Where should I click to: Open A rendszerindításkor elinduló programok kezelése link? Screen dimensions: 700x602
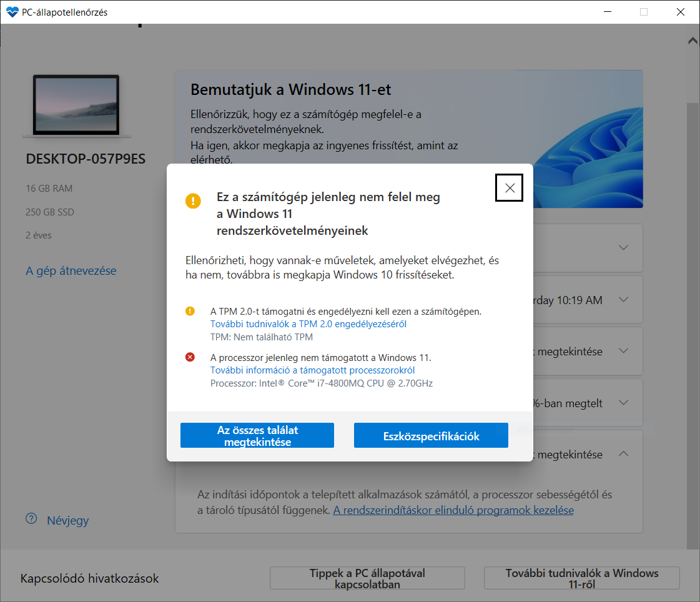(453, 510)
